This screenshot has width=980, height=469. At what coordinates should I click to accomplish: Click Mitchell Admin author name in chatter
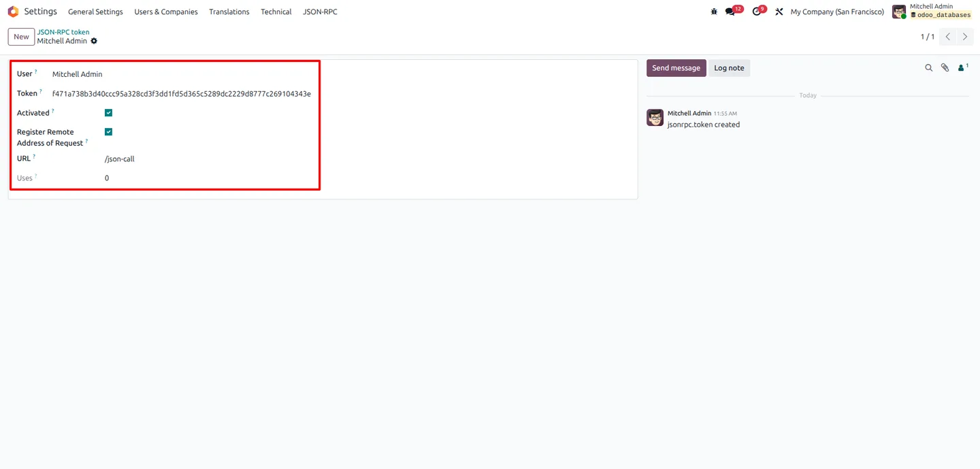click(689, 113)
